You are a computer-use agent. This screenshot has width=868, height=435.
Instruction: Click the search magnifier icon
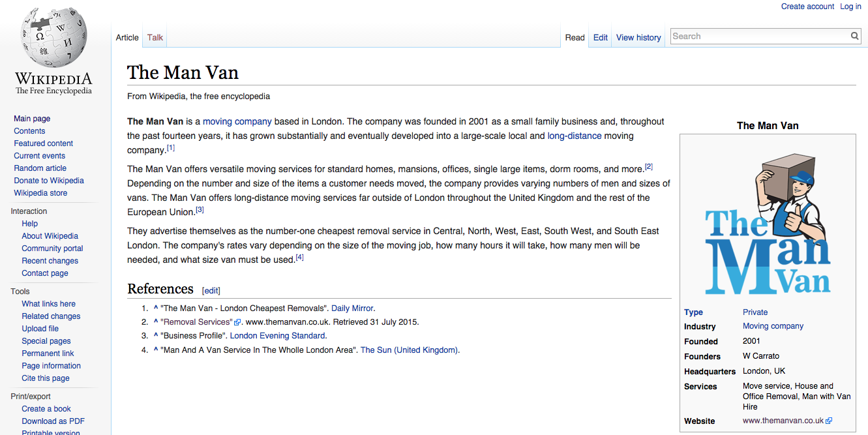click(855, 37)
